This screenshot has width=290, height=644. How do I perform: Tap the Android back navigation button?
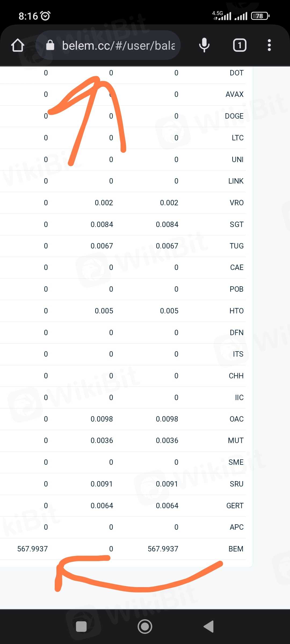(x=209, y=627)
